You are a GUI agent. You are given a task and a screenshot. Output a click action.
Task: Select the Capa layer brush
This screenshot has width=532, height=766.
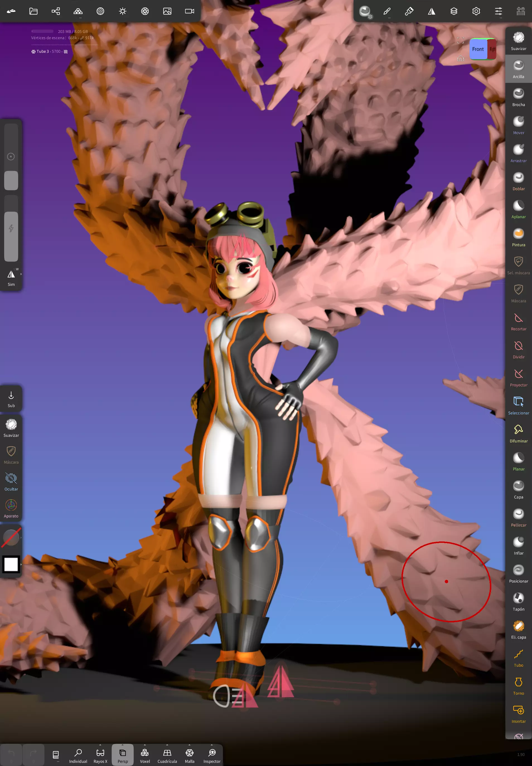[x=518, y=489]
